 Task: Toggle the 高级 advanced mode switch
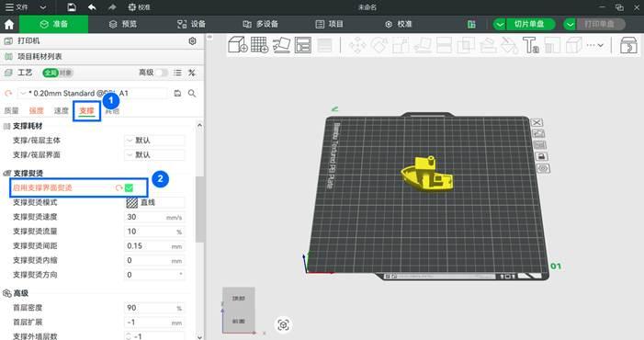[161, 73]
